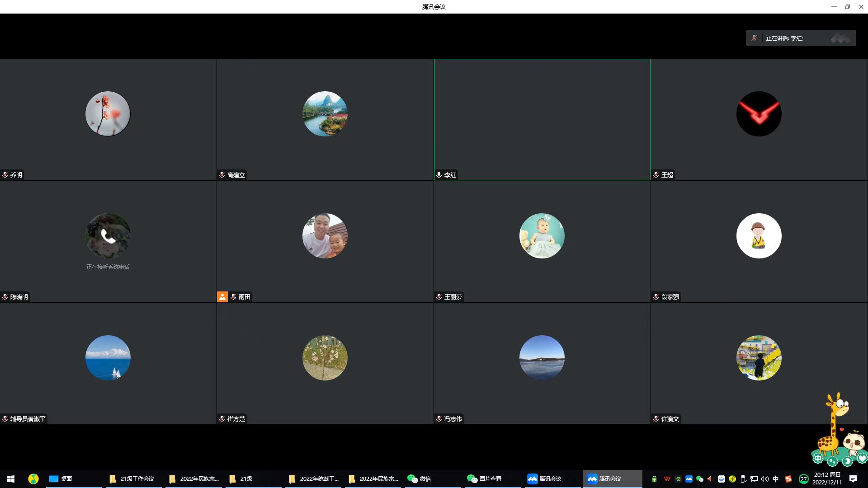Click the 正在讲话: 李红 speaking indicator
The width and height of the screenshot is (868, 488).
[x=784, y=38]
